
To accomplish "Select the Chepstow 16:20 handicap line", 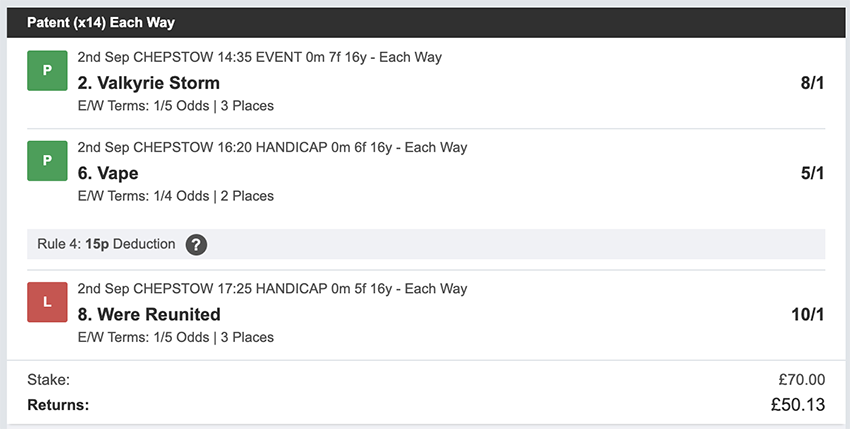I will pos(272,147).
